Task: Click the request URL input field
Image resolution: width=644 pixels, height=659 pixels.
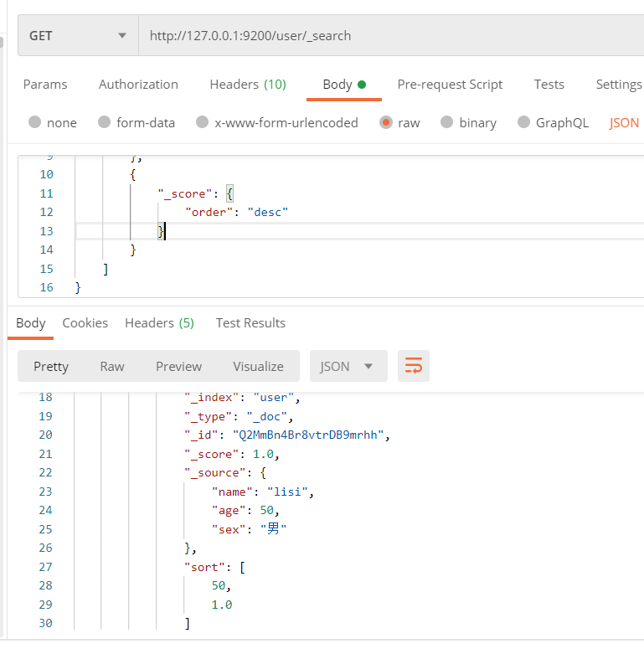Action: [385, 36]
